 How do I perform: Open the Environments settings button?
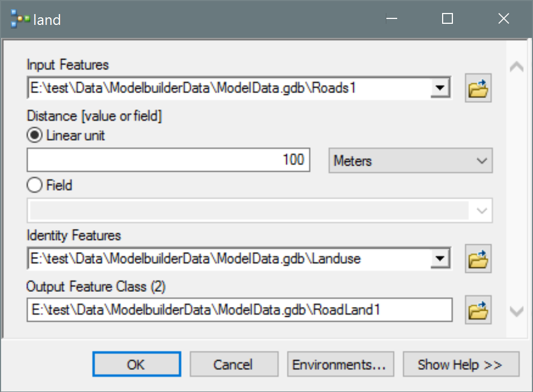[339, 365]
